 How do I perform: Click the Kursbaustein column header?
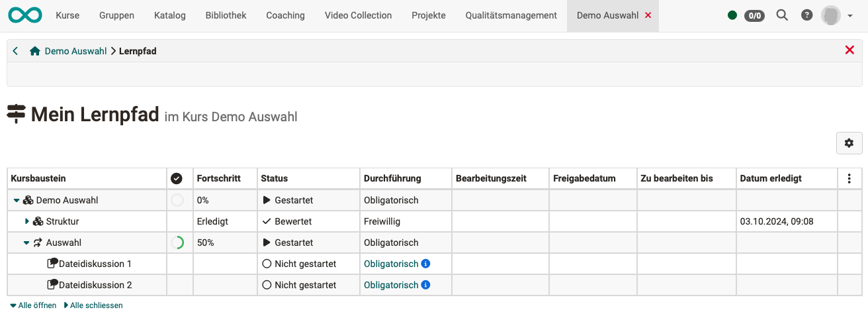pos(38,178)
